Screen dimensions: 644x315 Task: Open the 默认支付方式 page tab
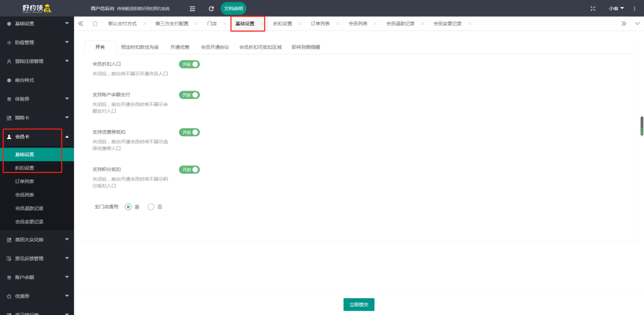tap(122, 24)
